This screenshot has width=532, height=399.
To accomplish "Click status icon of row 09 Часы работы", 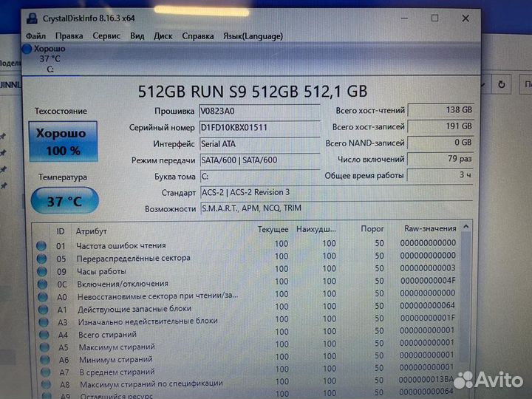I will (42, 272).
